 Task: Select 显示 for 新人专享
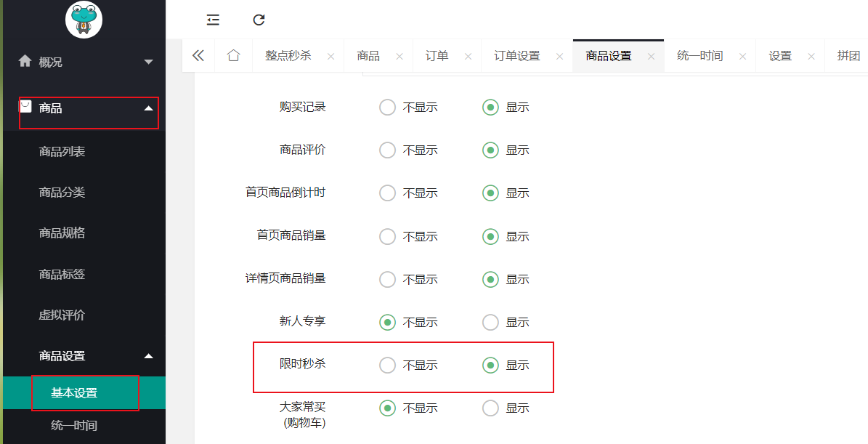tap(490, 322)
